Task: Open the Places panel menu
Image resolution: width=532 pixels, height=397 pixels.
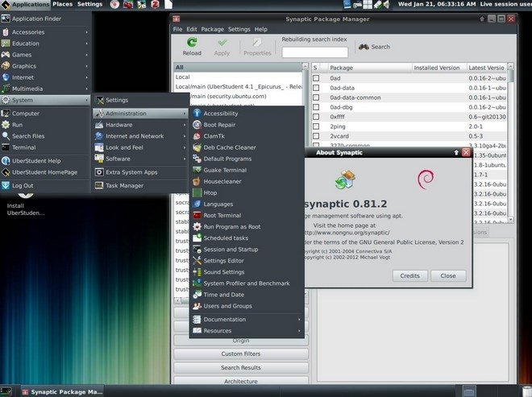Action: (62, 4)
